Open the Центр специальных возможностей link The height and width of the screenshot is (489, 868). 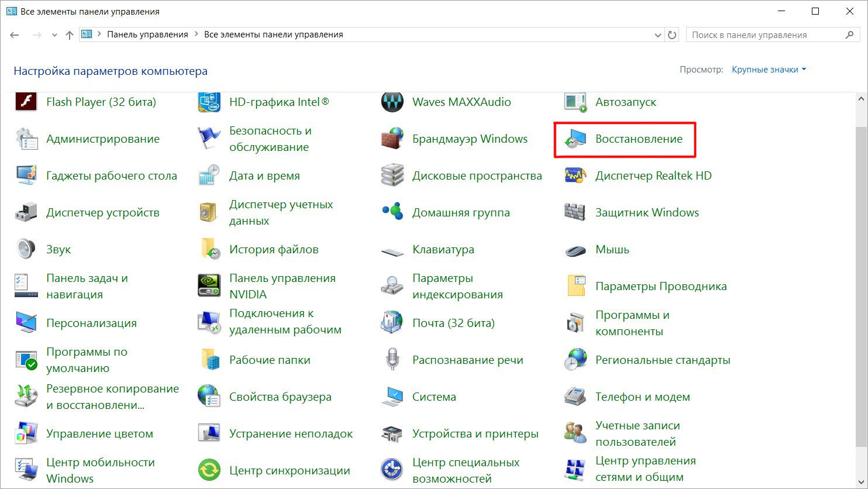(466, 471)
